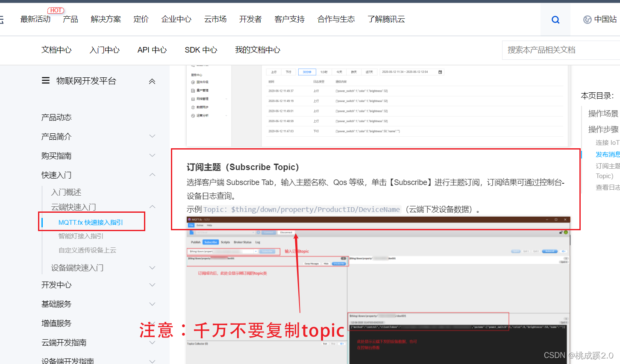Click the calendar icon in the date range picker

[440, 72]
